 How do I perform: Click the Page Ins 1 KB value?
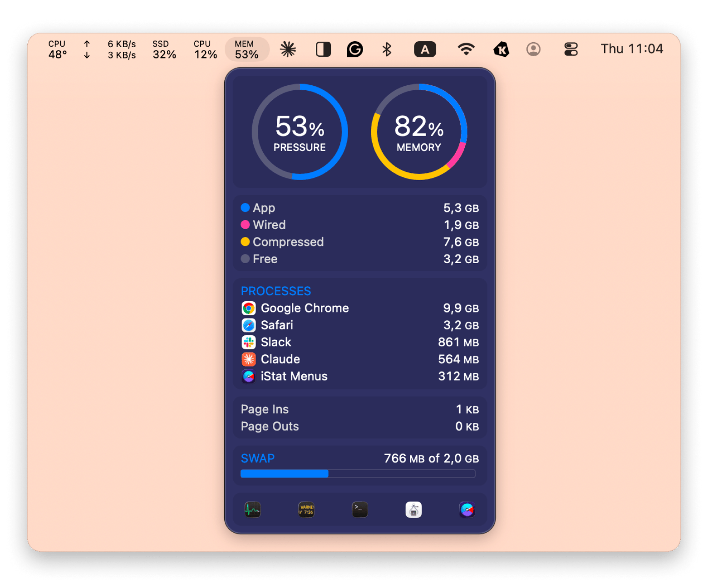(467, 409)
